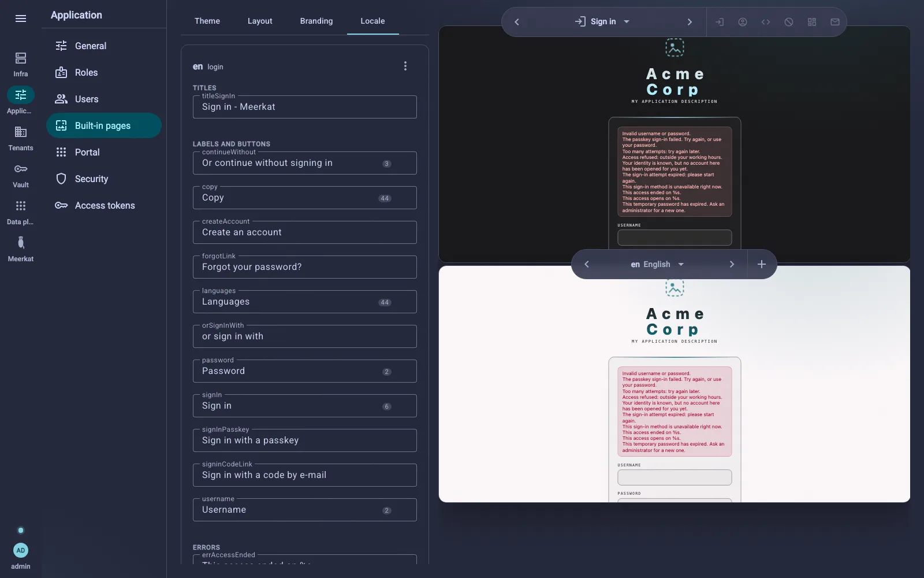Viewport: 924px width, 578px height.
Task: Switch to the Theme tab
Action: pyautogui.click(x=207, y=21)
